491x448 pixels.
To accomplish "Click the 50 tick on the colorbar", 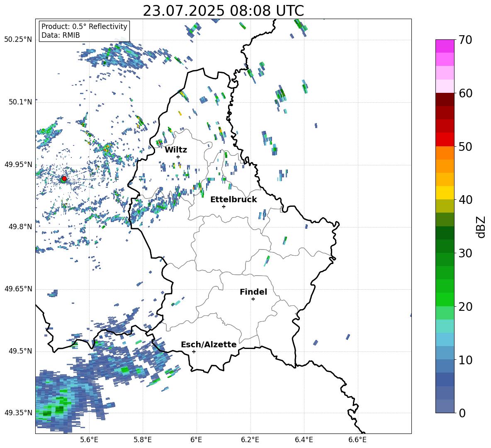I will (x=465, y=147).
